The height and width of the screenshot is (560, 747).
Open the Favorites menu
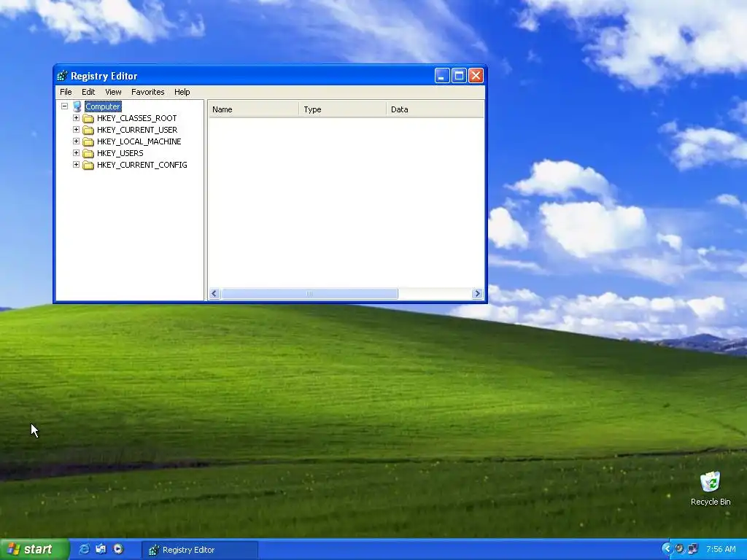click(x=147, y=92)
